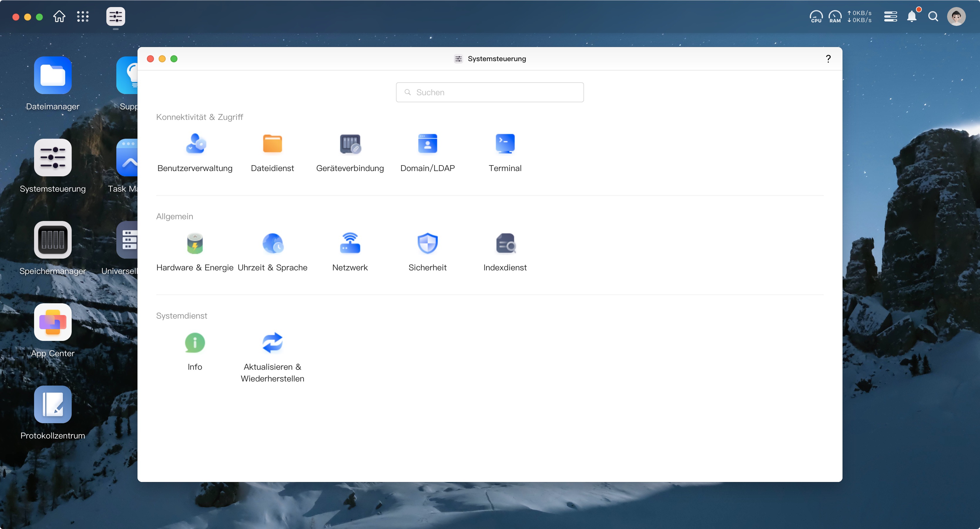Open the Protokollzentrum desktop icon

pyautogui.click(x=53, y=404)
